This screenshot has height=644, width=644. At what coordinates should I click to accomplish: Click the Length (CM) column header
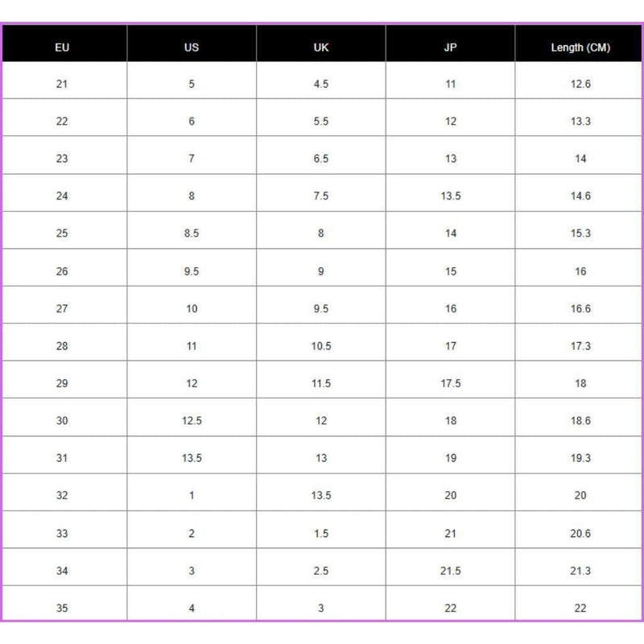click(x=580, y=47)
